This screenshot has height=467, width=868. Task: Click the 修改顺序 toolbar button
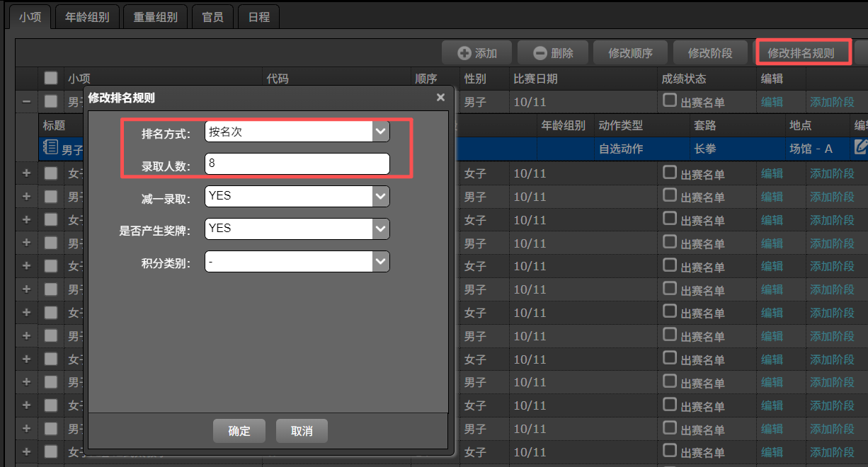[630, 53]
